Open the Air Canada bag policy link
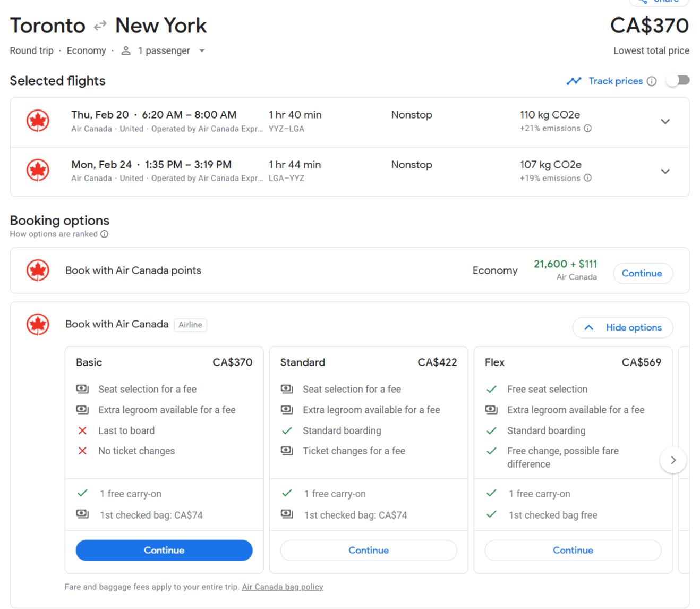The image size is (700, 609). (x=283, y=587)
